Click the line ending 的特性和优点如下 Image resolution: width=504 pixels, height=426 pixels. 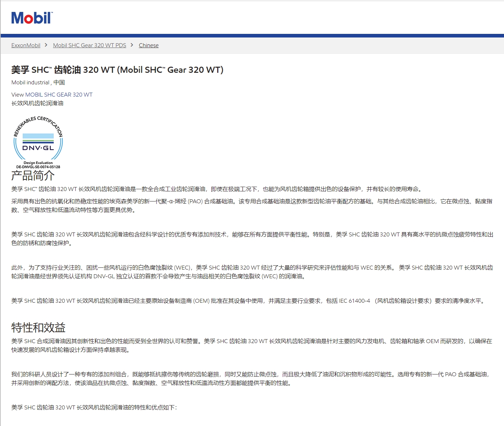[94, 408]
